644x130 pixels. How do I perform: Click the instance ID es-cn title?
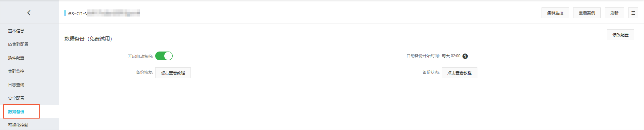pos(104,13)
